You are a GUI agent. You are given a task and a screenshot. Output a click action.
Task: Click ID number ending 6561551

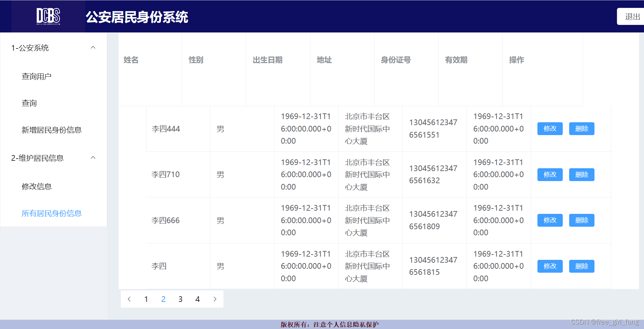pos(433,129)
